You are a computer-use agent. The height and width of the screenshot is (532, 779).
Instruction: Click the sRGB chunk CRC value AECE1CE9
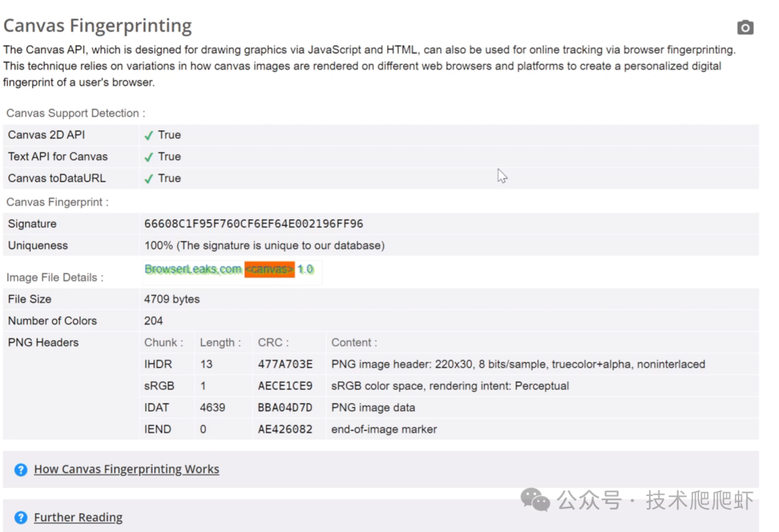tap(285, 386)
